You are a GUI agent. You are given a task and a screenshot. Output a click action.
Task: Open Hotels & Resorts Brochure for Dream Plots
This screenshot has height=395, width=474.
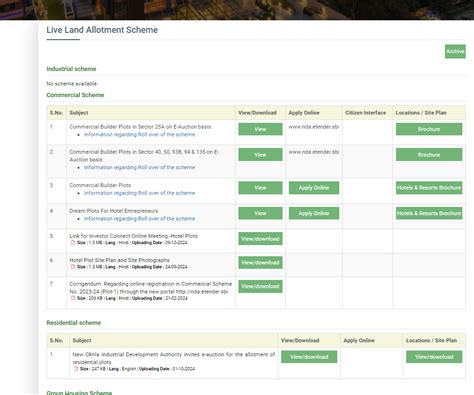click(429, 213)
